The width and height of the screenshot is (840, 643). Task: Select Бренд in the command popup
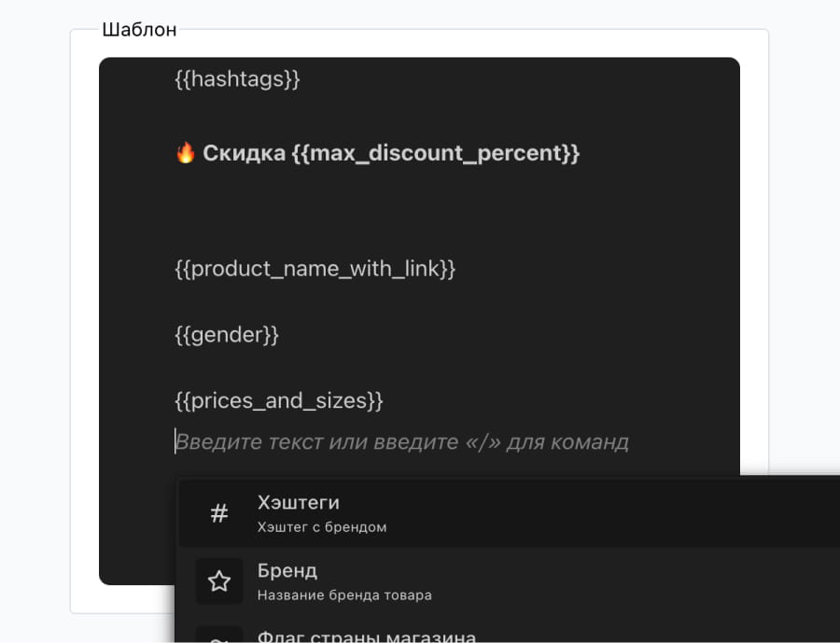pyautogui.click(x=287, y=570)
